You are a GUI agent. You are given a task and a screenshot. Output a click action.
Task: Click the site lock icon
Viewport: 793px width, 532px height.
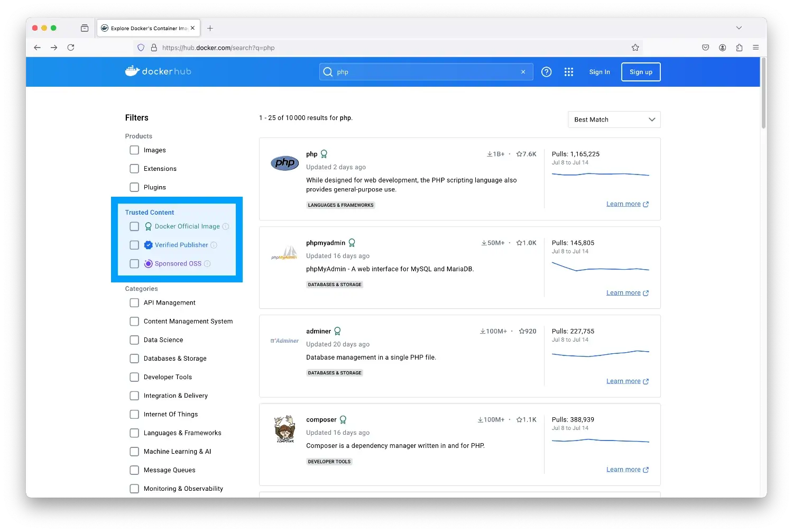tap(154, 48)
